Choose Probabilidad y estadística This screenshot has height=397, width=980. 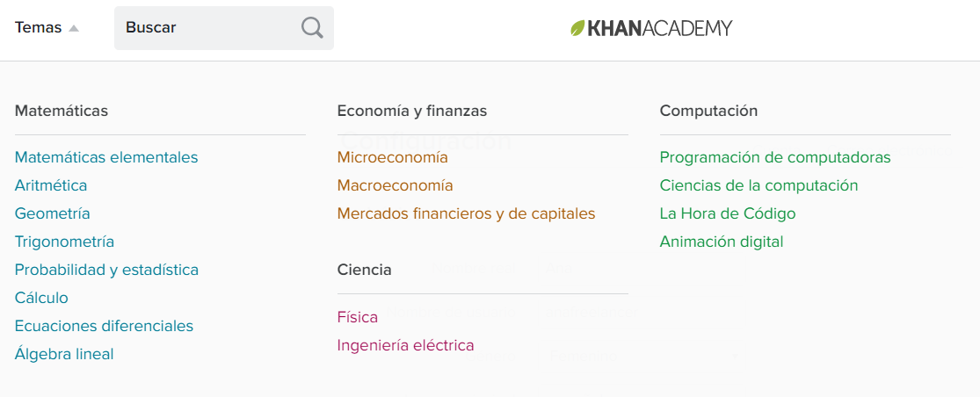(107, 270)
